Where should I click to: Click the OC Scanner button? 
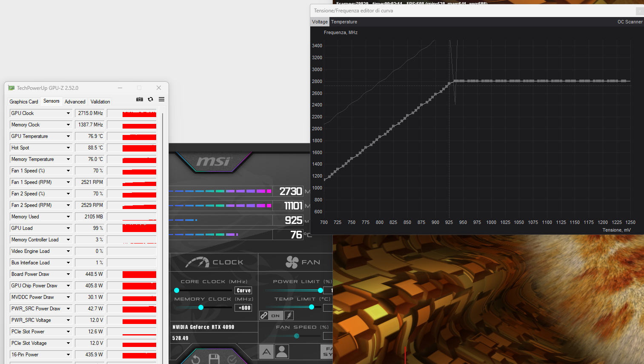pos(630,22)
